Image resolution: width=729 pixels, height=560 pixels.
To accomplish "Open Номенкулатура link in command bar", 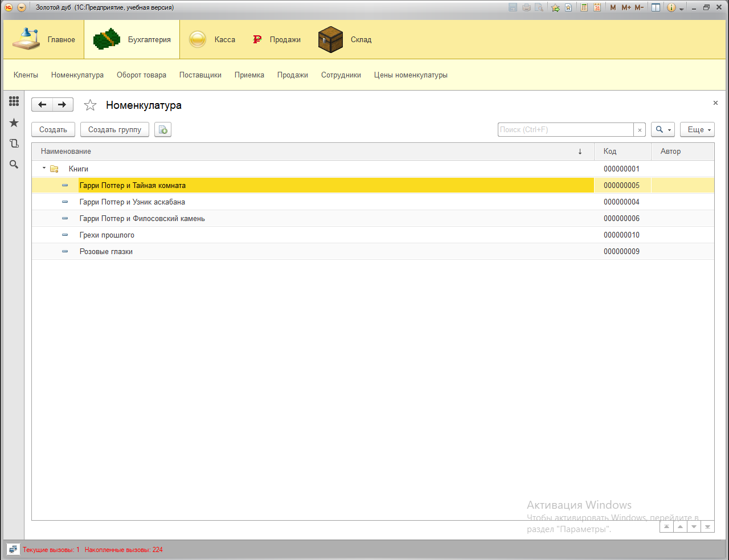I will (x=77, y=75).
